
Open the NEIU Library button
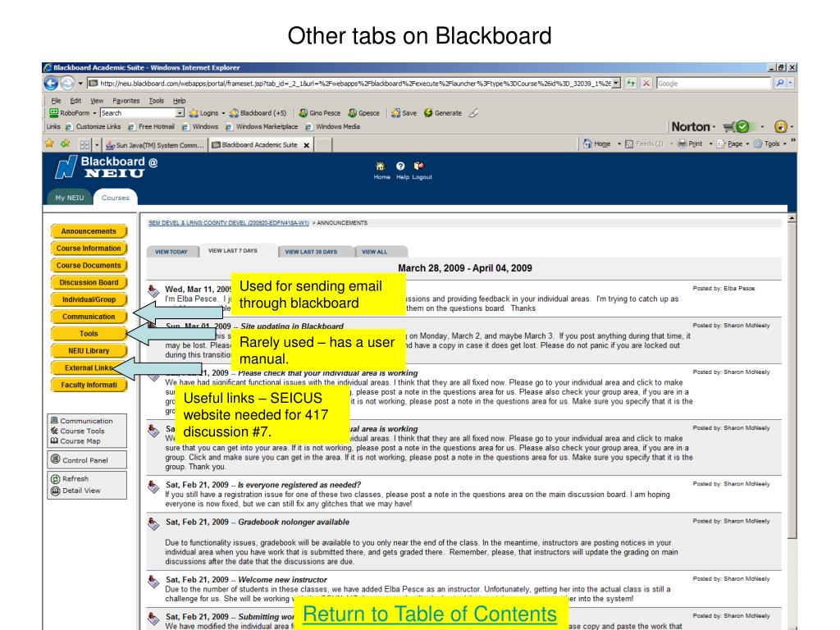[89, 351]
